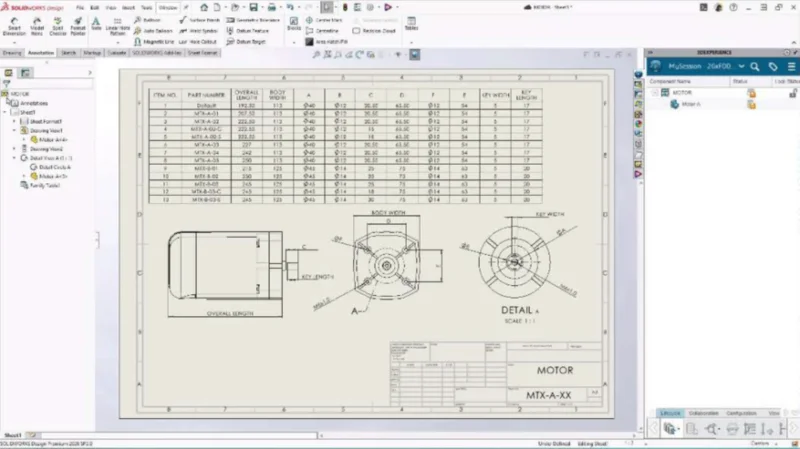Select the Smart Dimension tool

(14, 26)
